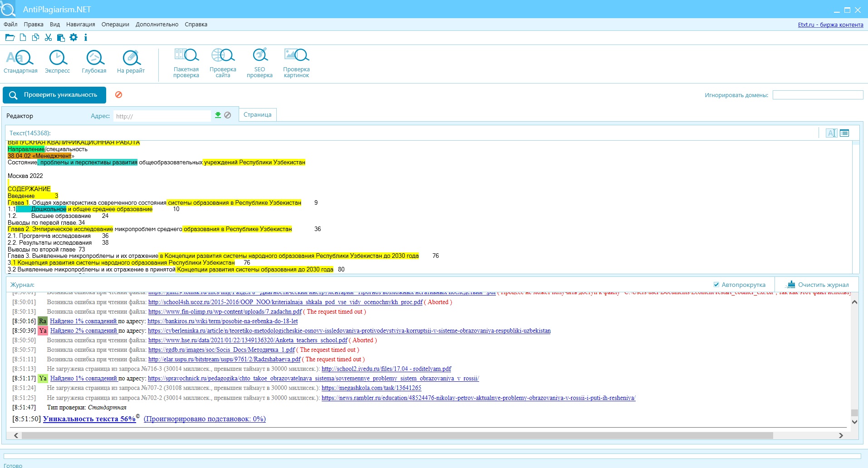Switch editor to text edit mode

[x=831, y=133]
